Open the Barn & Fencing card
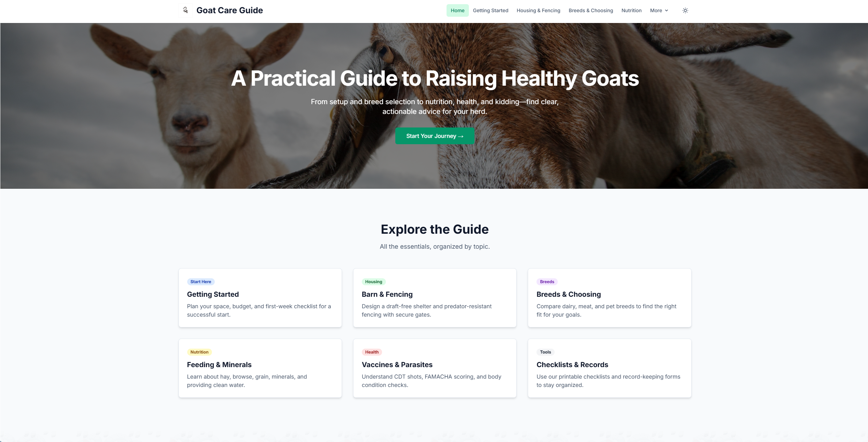 click(435, 298)
